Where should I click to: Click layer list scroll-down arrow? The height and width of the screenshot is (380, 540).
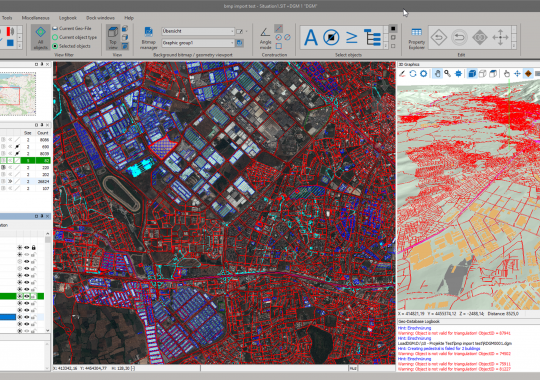click(48, 330)
